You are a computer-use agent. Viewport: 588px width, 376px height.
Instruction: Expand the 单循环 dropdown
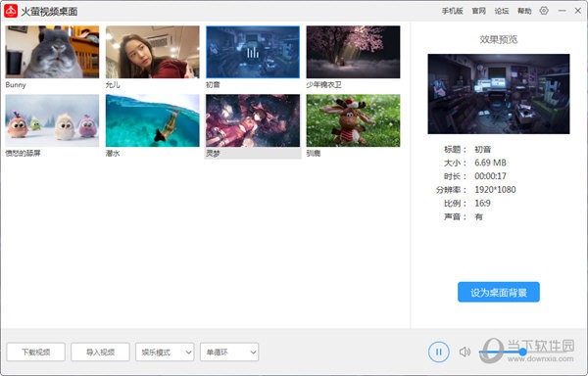(x=229, y=352)
